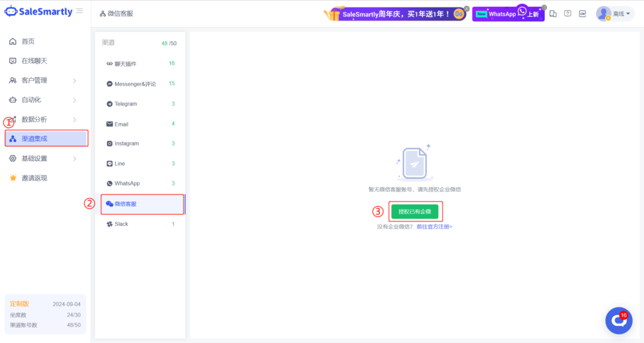Click the Slack icon
The height and width of the screenshot is (343, 644).
click(x=109, y=224)
